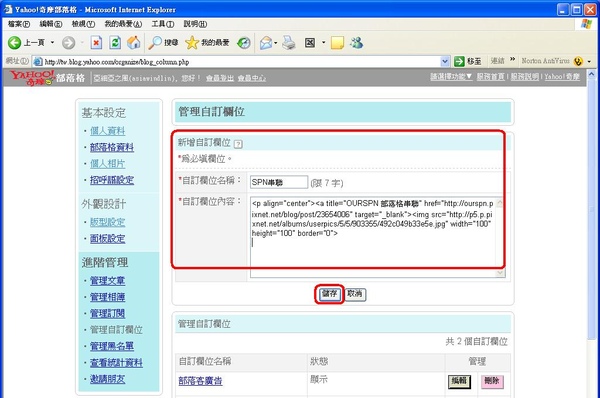The height and width of the screenshot is (398, 600).
Task: Open 查看統計資料 sidebar link
Action: click(x=116, y=363)
